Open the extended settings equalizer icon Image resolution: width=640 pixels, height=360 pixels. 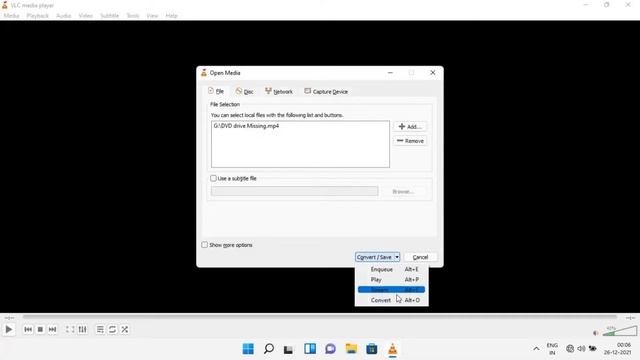tap(82, 329)
